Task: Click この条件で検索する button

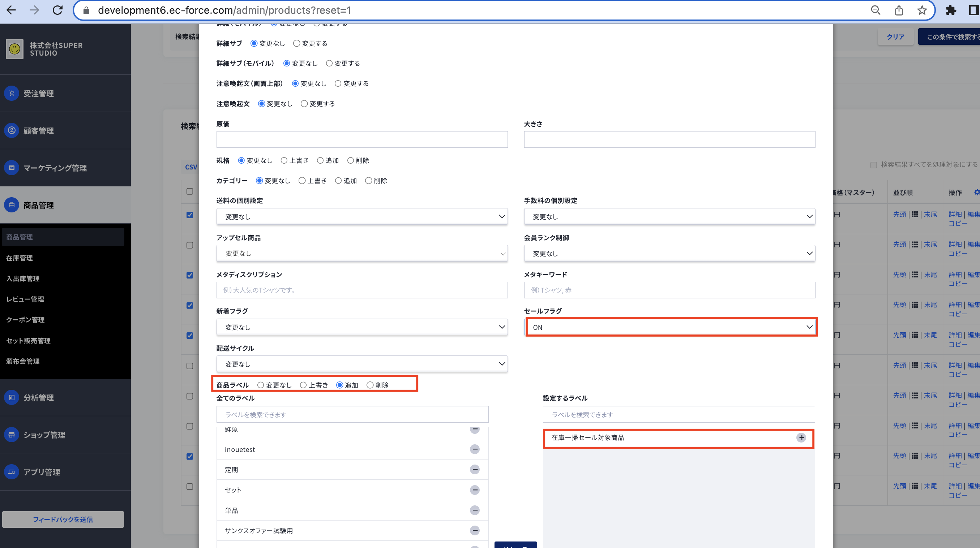Action: [949, 36]
